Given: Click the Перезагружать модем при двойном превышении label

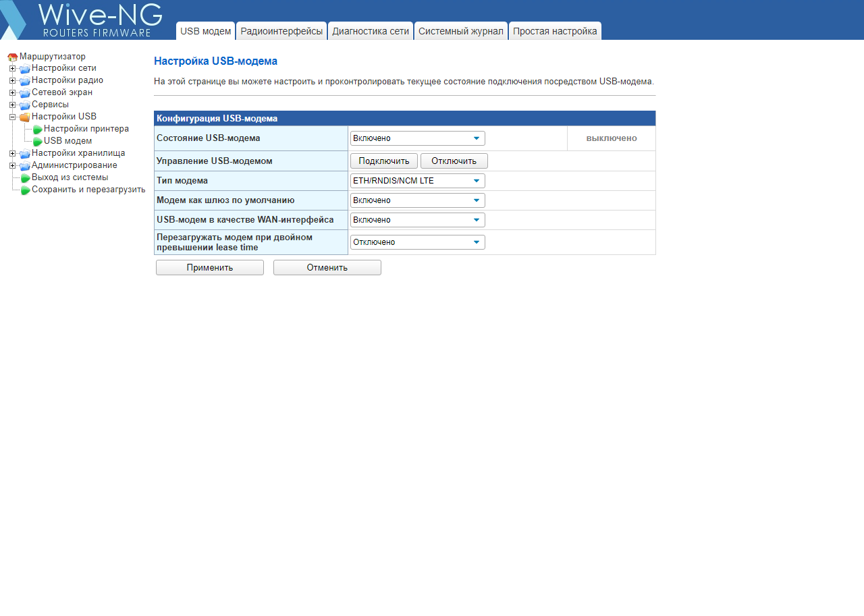Looking at the screenshot, I should click(x=234, y=242).
